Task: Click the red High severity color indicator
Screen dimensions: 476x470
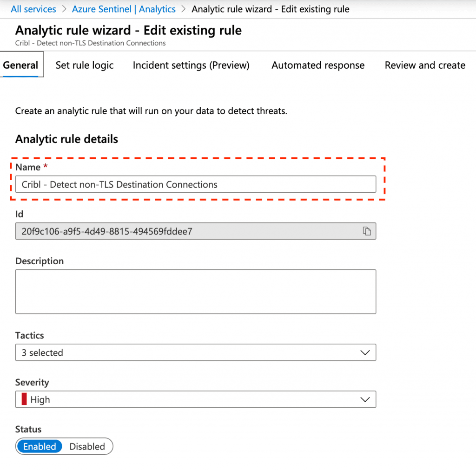Action: pyautogui.click(x=24, y=399)
